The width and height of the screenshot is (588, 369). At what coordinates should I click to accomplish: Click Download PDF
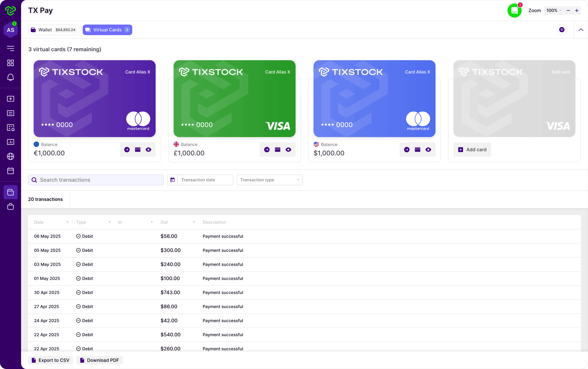pos(100,360)
